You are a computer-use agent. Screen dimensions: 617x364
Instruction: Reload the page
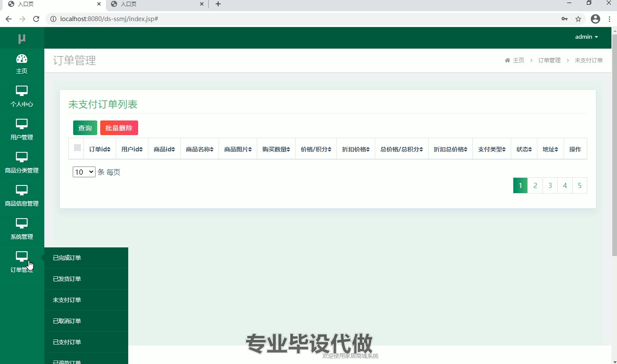point(36,19)
